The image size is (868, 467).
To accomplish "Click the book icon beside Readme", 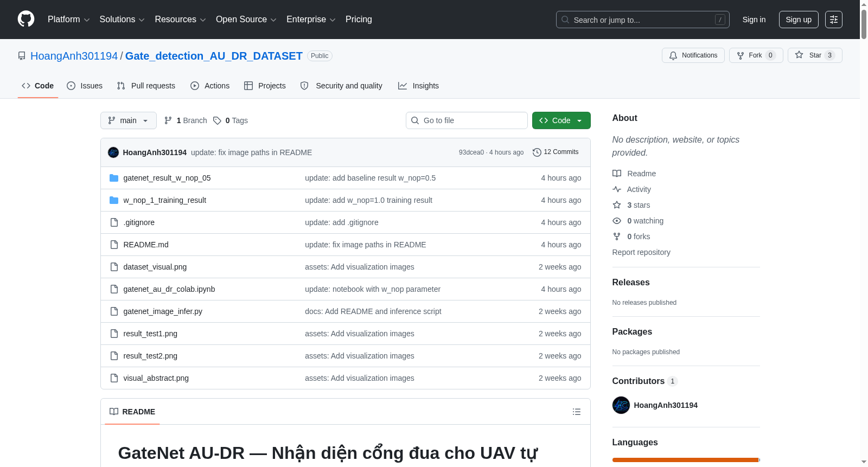I will pos(617,174).
